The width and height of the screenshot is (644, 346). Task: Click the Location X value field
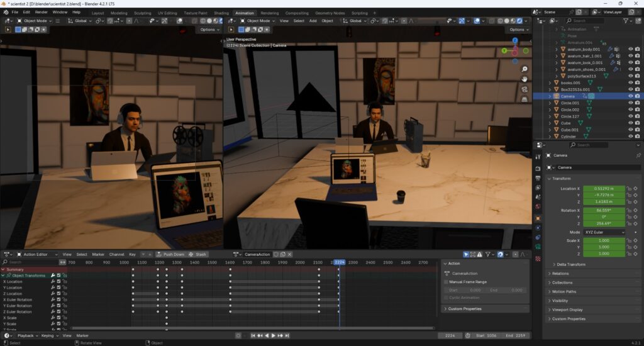(x=604, y=189)
